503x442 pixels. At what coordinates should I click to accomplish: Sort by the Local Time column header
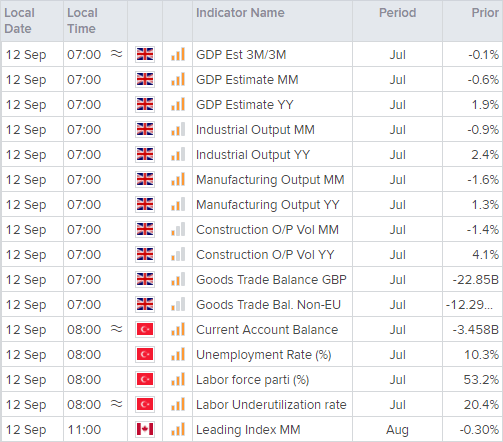82,21
